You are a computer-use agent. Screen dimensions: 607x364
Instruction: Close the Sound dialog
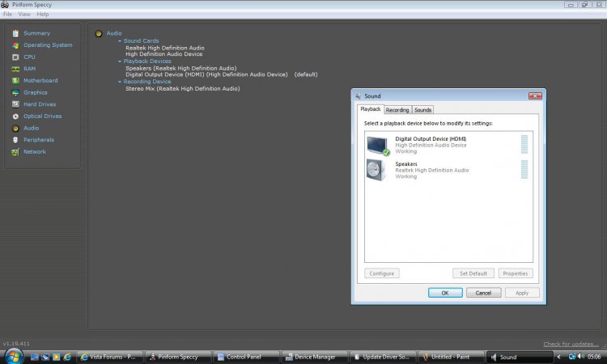pyautogui.click(x=536, y=96)
